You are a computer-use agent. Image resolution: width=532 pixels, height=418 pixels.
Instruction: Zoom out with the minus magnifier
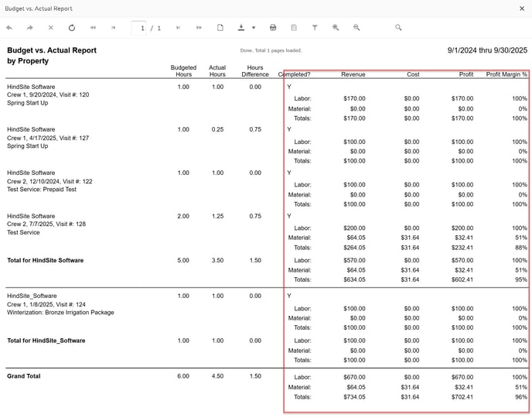356,28
